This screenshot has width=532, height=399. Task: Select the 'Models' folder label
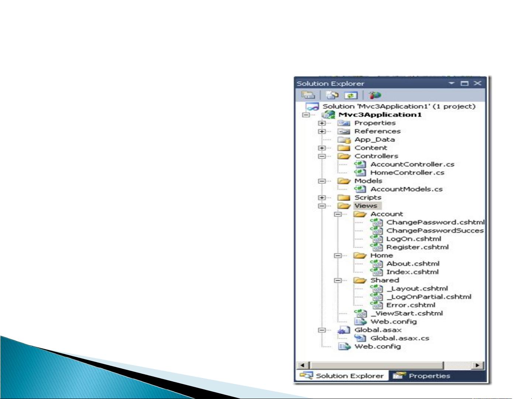[368, 181]
